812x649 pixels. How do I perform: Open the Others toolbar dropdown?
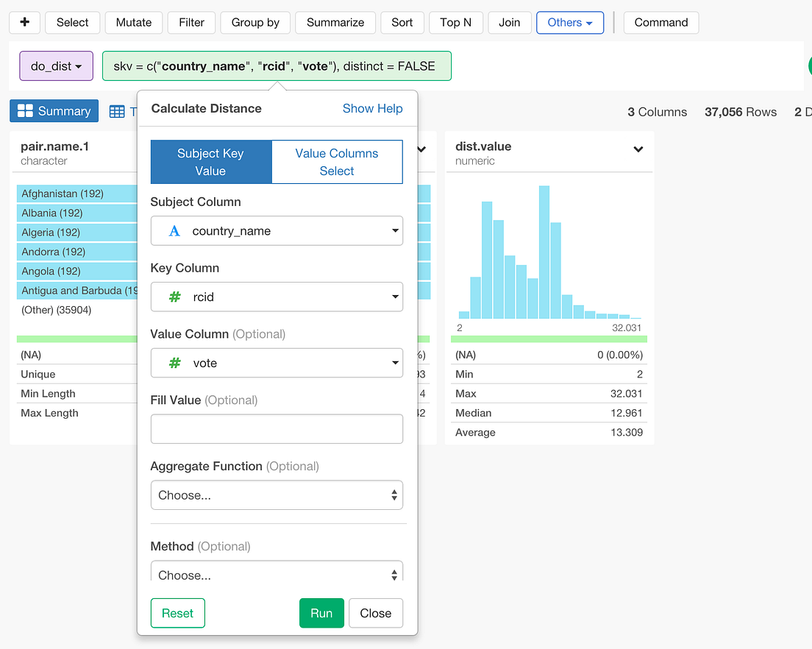tap(570, 22)
